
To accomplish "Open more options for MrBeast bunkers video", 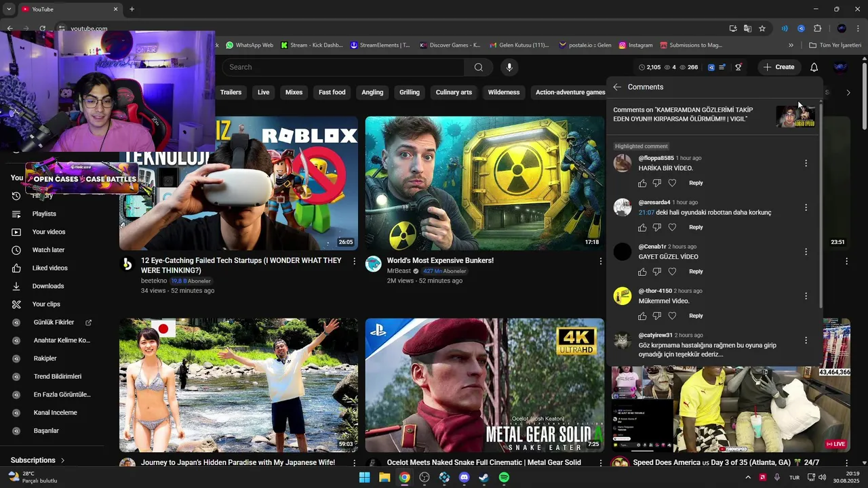I will [600, 261].
